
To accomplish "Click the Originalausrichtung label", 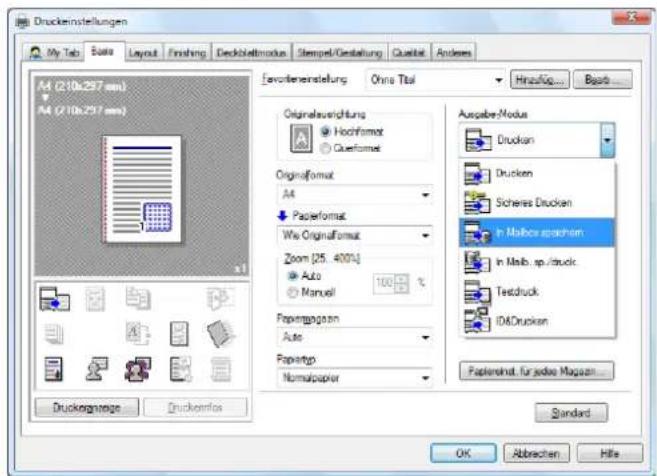I will pos(325,114).
